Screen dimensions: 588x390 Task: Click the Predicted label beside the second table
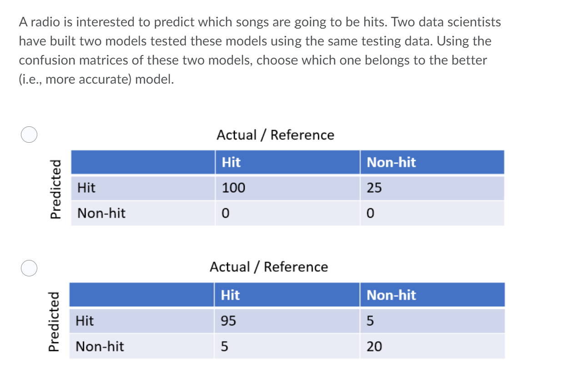(x=56, y=321)
